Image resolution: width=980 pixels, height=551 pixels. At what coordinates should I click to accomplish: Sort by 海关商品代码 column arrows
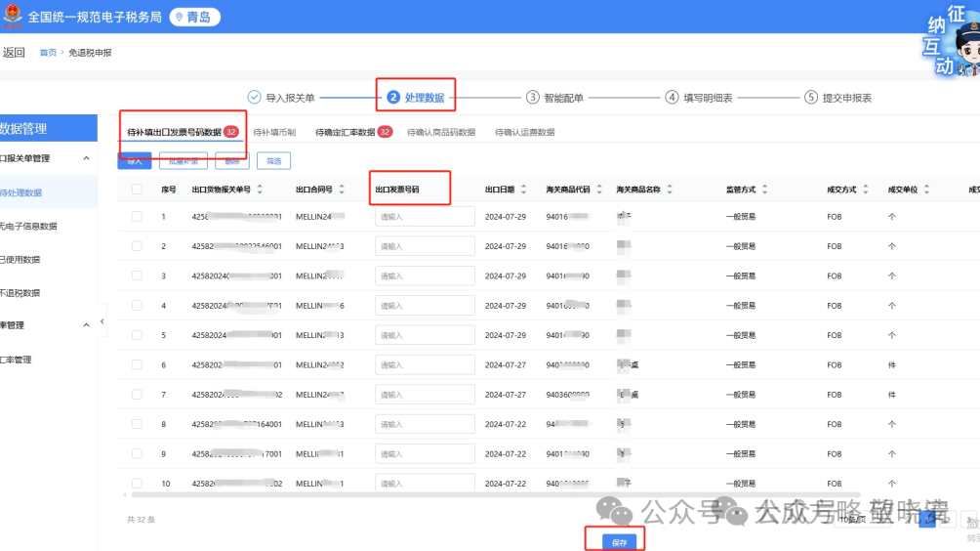[599, 189]
